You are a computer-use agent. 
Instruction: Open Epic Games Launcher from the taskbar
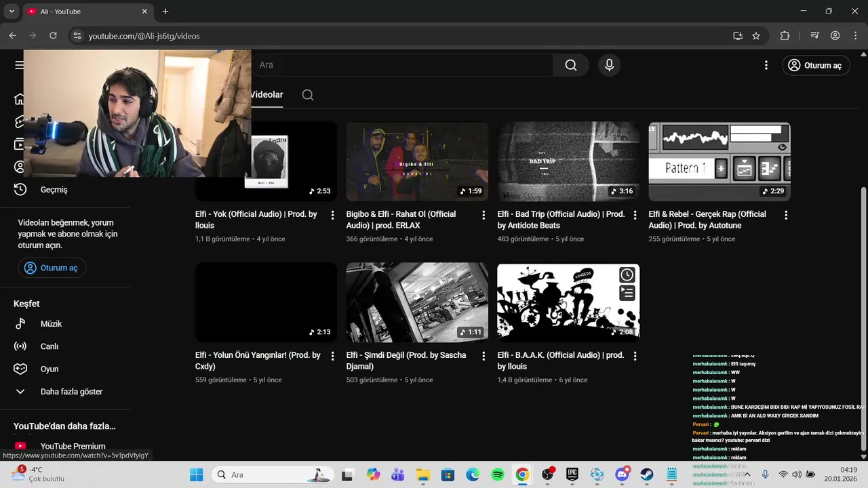point(572,475)
